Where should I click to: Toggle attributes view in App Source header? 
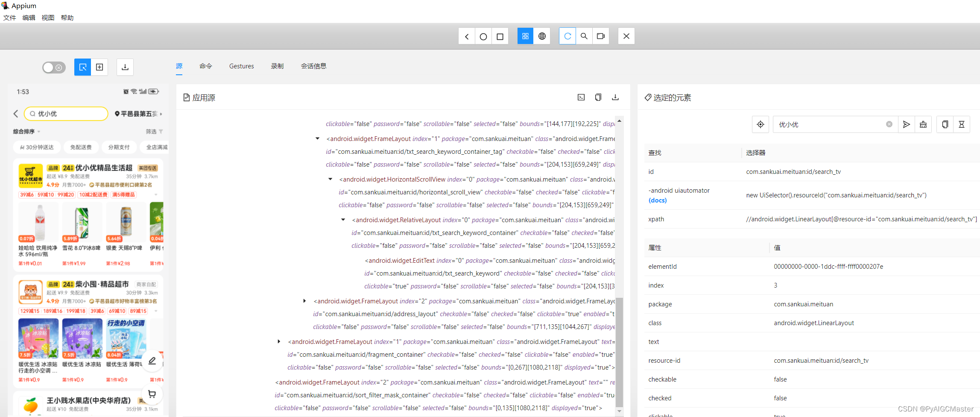[581, 97]
